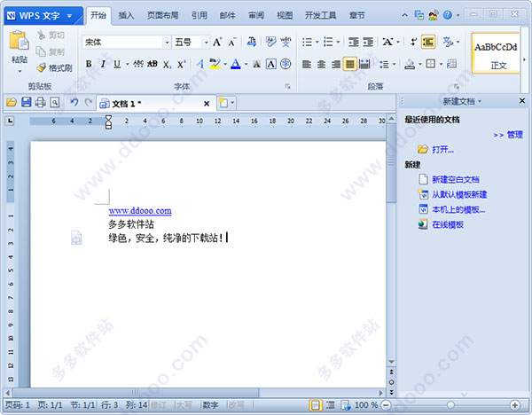Switch to the 引用 ribbon tab
The width and height of the screenshot is (532, 415).
click(x=199, y=16)
